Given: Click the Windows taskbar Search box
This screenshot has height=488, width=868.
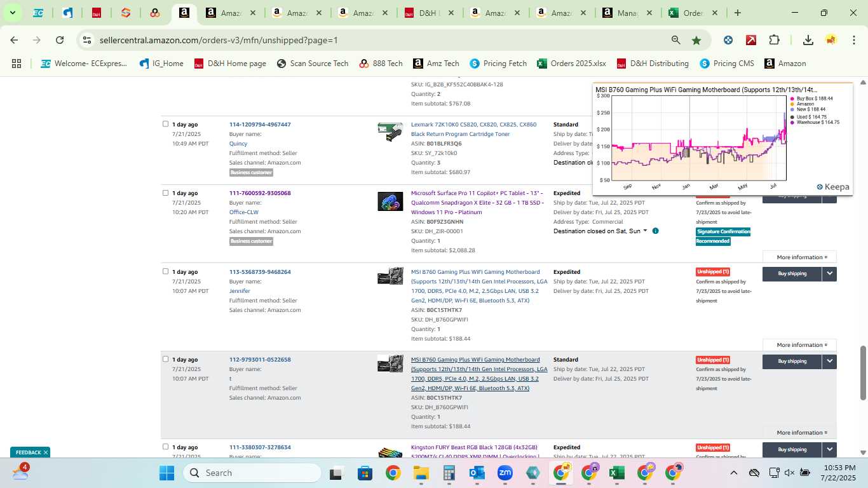Looking at the screenshot, I should point(252,473).
